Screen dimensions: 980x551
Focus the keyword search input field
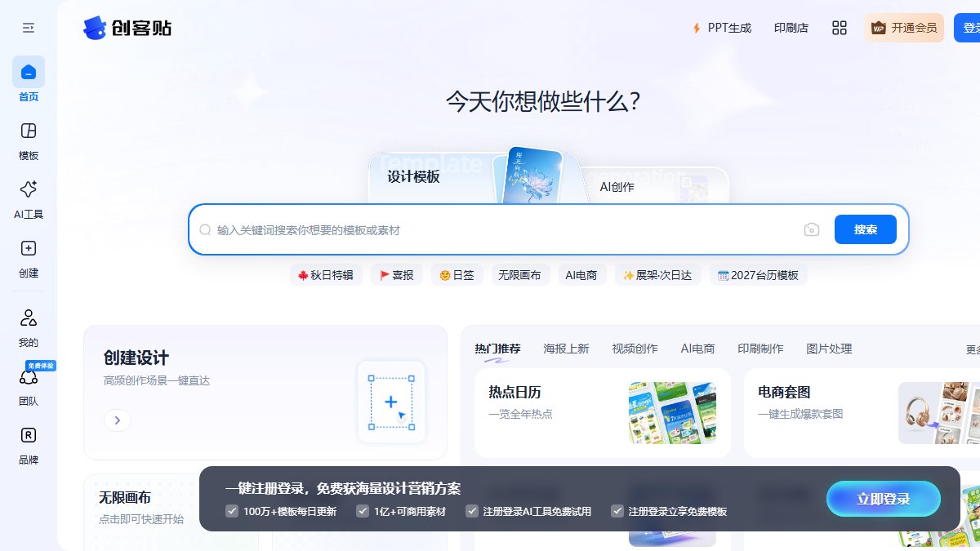tap(502, 230)
